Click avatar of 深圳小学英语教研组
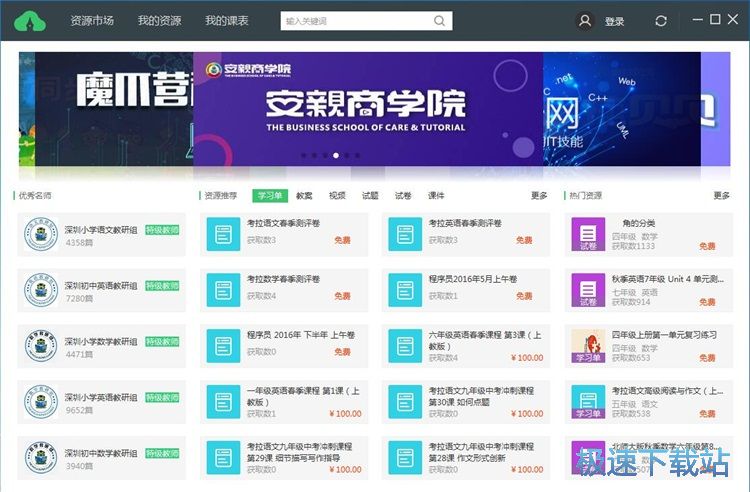Screen dimensions: 750x492 [x=41, y=402]
